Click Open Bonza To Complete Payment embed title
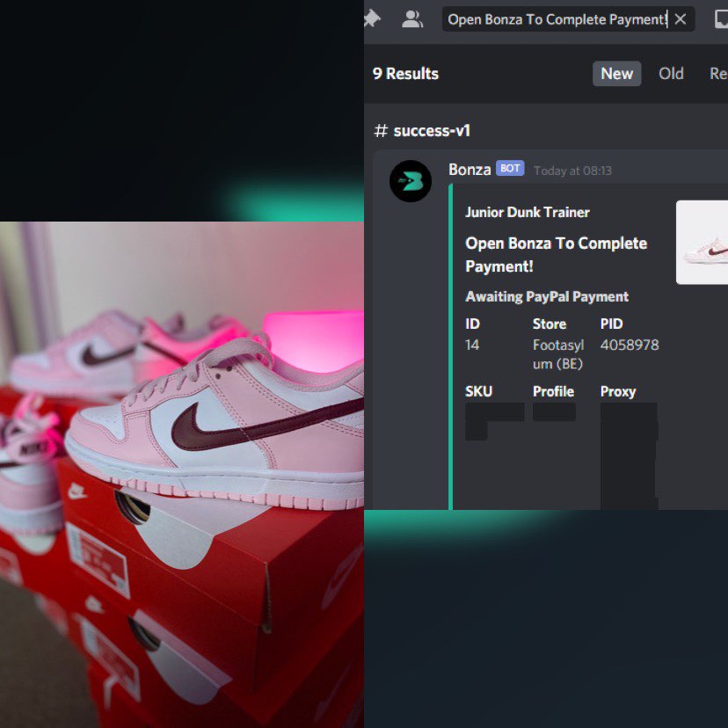Viewport: 728px width, 728px height. click(556, 254)
